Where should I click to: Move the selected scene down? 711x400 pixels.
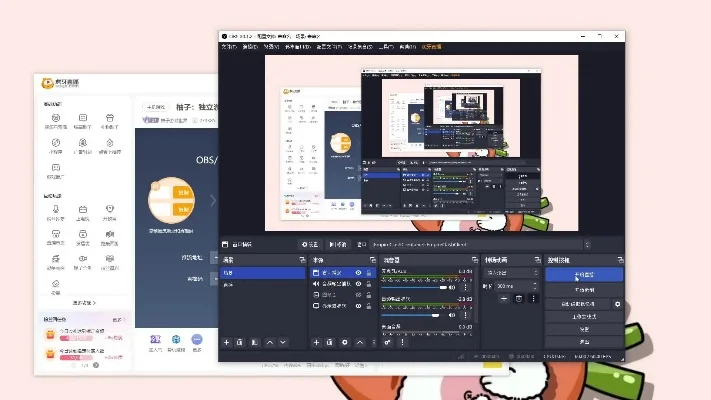pyautogui.click(x=283, y=342)
